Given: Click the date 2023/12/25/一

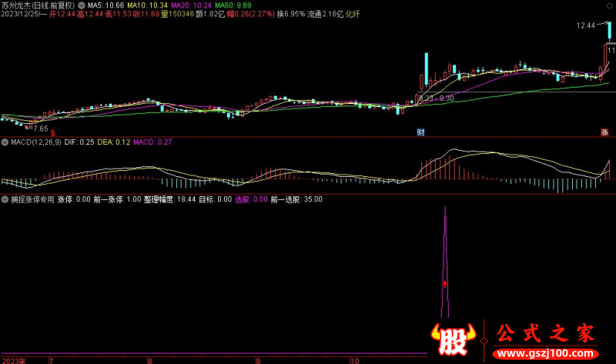Looking at the screenshot, I should 24,14.
